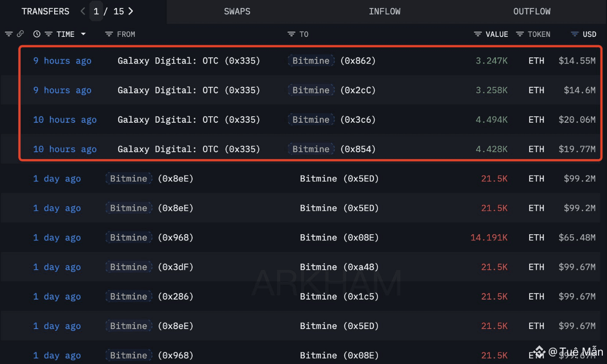Viewport: 607px width, 364px height.
Task: Click the $99.67M amount in Bitmine (0x286) row
Action: (577, 296)
